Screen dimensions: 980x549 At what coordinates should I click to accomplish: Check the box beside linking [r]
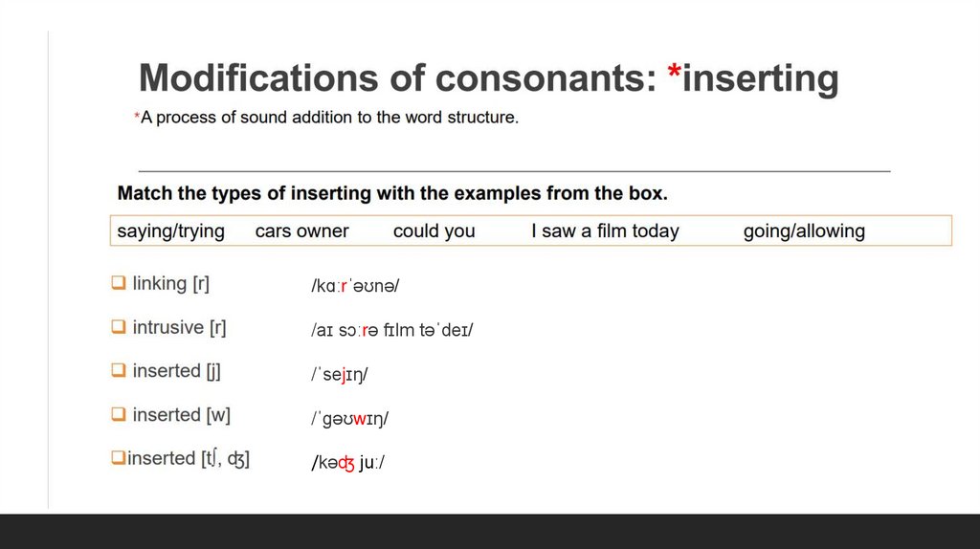pyautogui.click(x=118, y=283)
